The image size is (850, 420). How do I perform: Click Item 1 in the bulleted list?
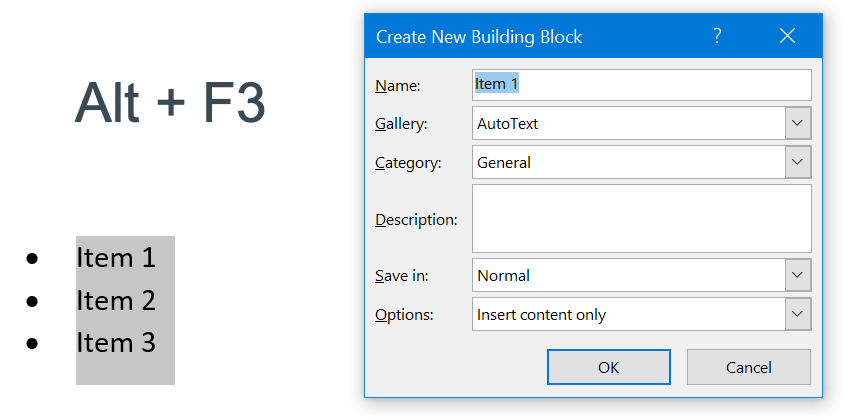[x=116, y=258]
